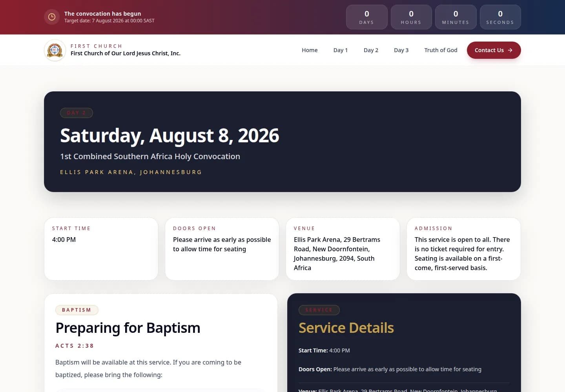Click 'Baptism will be available' paragraph
This screenshot has width=565, height=392.
tap(148, 368)
